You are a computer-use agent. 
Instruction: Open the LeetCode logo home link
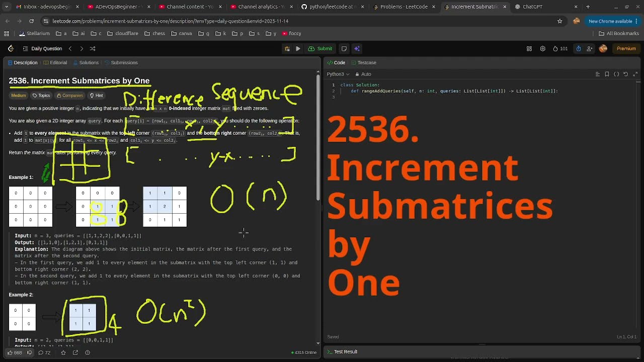pos(11,48)
